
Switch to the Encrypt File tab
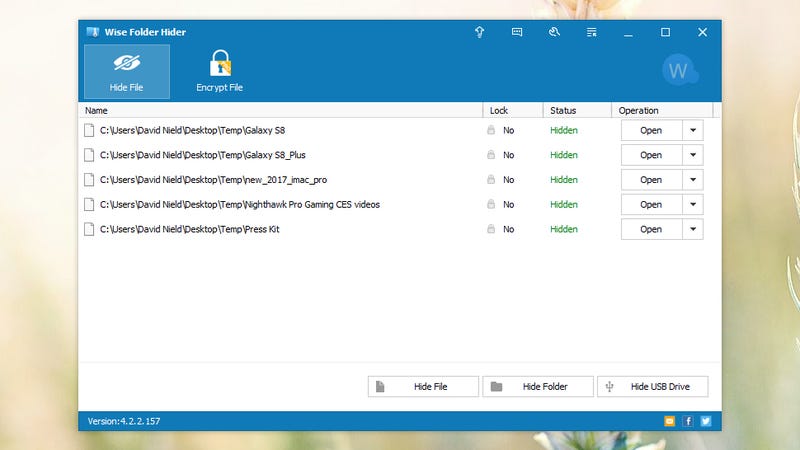(x=219, y=71)
